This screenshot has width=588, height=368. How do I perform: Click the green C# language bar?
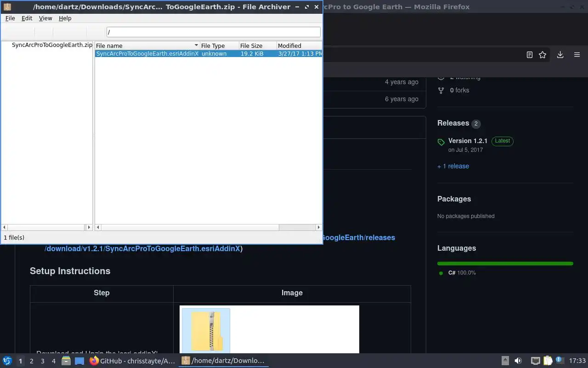tap(505, 264)
